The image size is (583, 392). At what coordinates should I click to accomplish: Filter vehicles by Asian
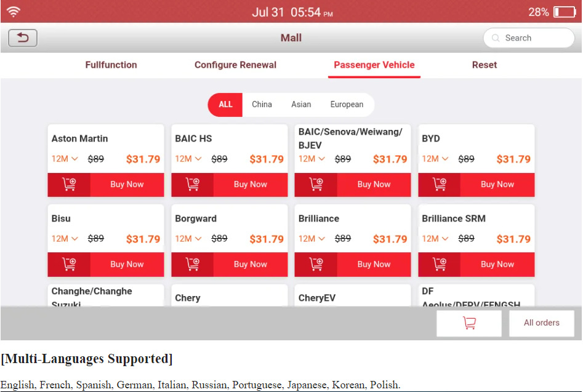301,105
